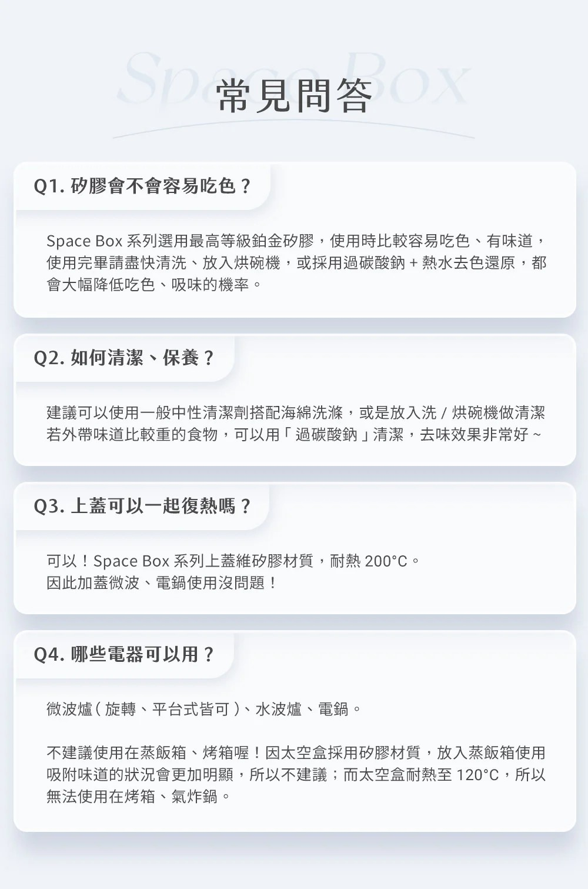Select the Q2 heading "如何清潔、保養？"
Image resolution: width=588 pixels, height=889 pixels.
pos(125,358)
